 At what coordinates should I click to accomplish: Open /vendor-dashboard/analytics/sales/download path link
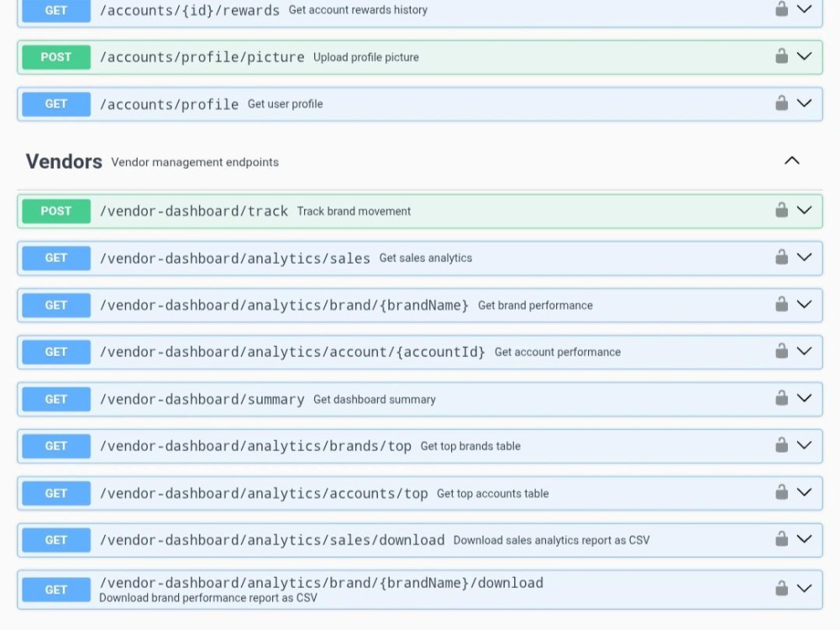(x=272, y=540)
